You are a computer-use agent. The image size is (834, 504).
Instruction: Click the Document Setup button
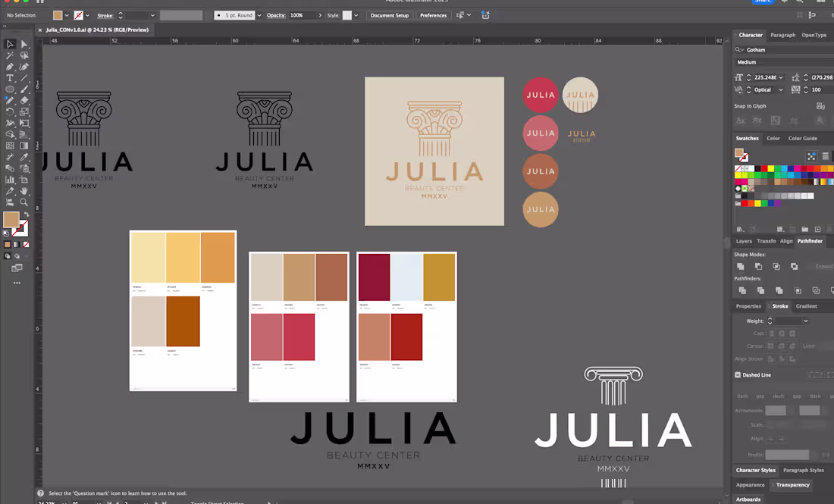[x=389, y=15]
